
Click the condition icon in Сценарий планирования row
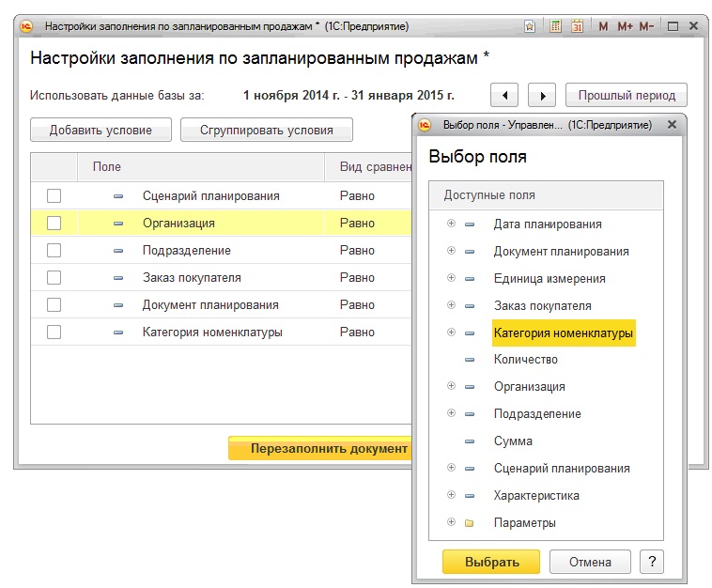click(118, 196)
